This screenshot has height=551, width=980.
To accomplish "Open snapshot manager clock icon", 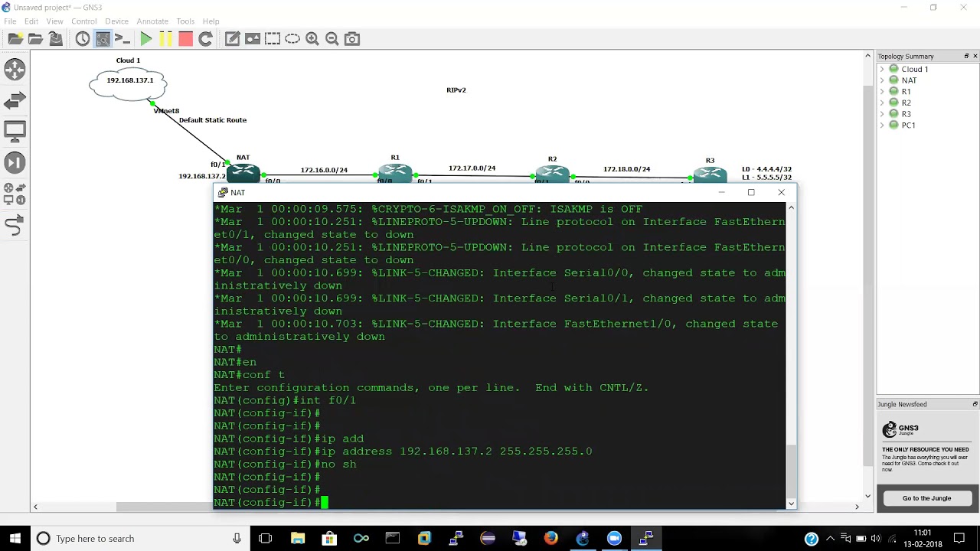I will point(83,38).
